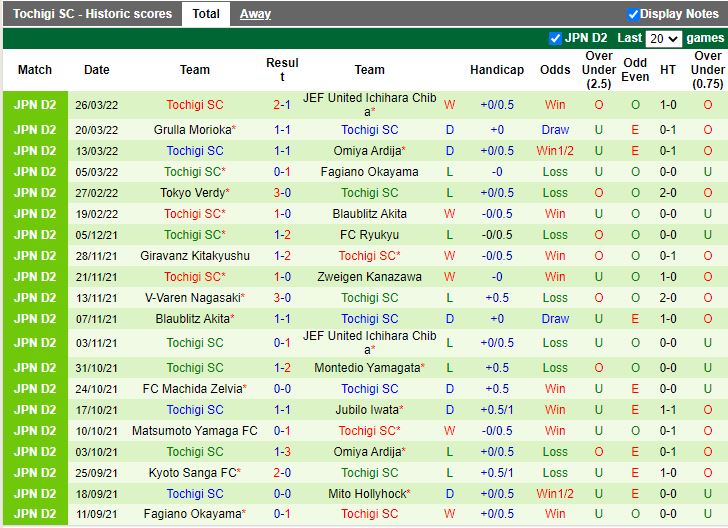Click the FC Ryukyu team name

[x=369, y=235]
